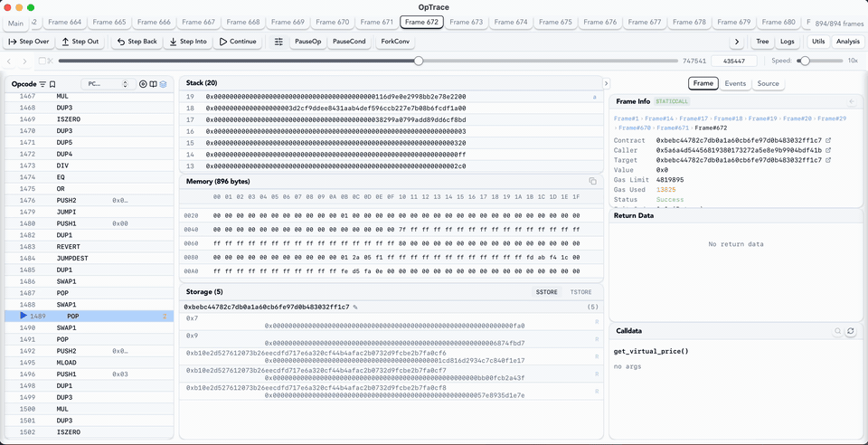868x445 pixels.
Task: Select the Frame tab in right panel
Action: (x=703, y=83)
